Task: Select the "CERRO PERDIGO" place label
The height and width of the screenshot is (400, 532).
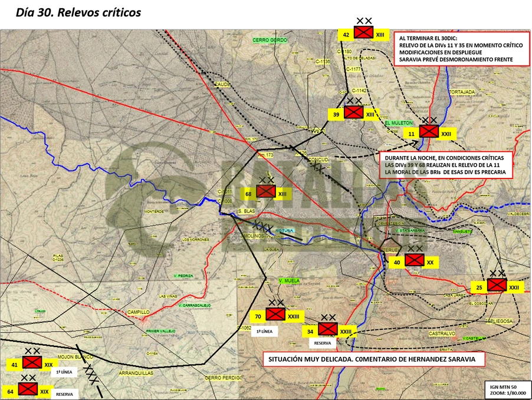Action: pyautogui.click(x=223, y=378)
